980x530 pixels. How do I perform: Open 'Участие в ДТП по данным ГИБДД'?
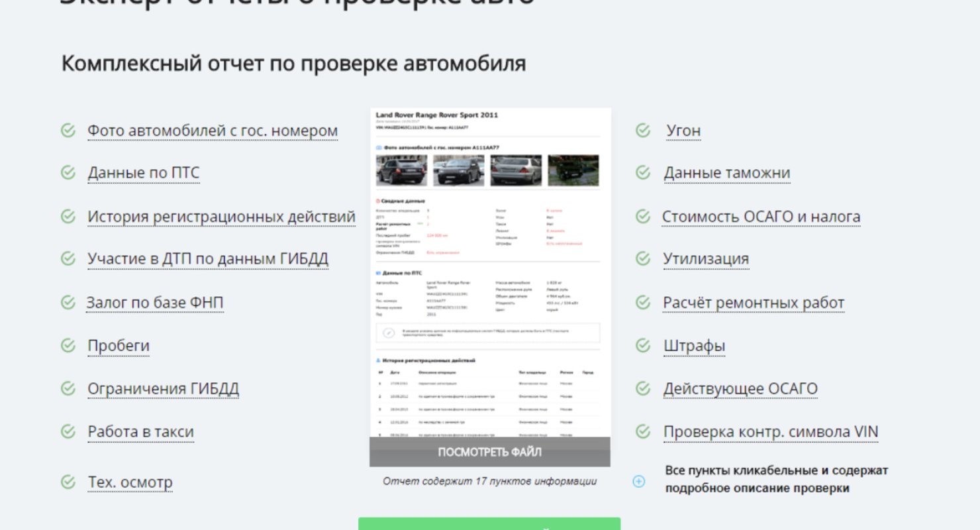(x=208, y=259)
